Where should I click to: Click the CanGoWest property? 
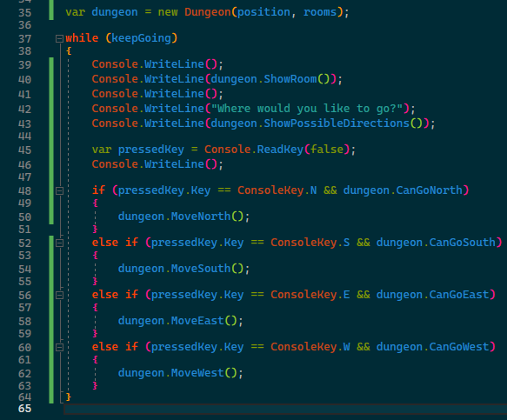tap(459, 347)
